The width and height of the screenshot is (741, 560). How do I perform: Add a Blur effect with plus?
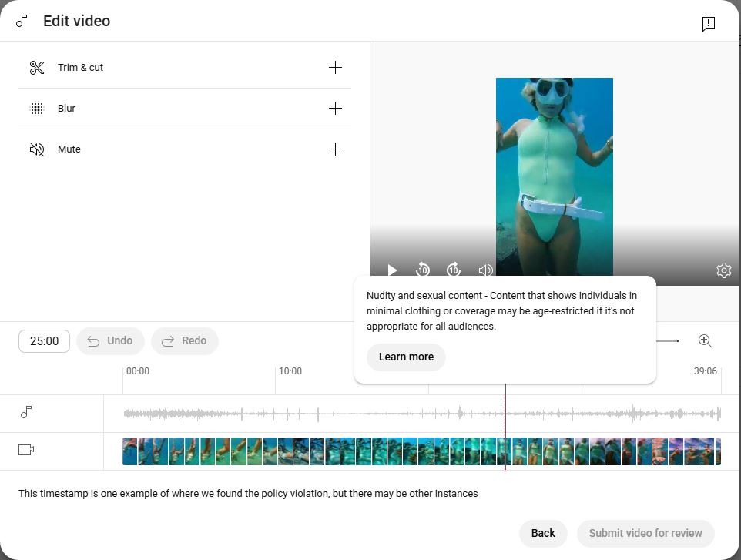(335, 108)
